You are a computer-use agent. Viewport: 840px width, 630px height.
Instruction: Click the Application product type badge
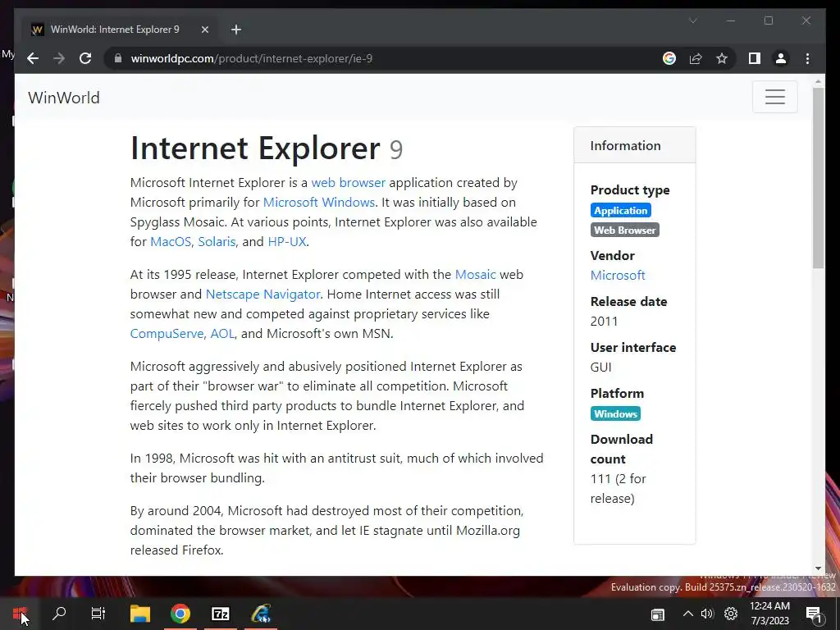coord(620,211)
